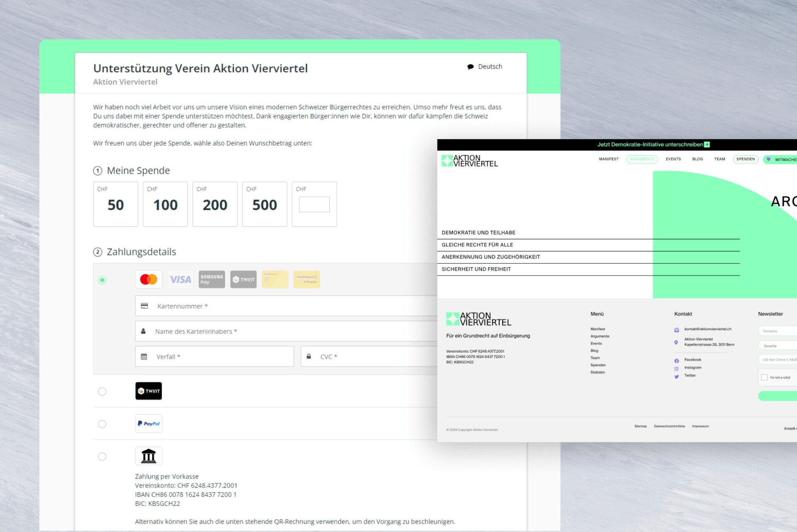Open the Events menu item

(x=673, y=159)
